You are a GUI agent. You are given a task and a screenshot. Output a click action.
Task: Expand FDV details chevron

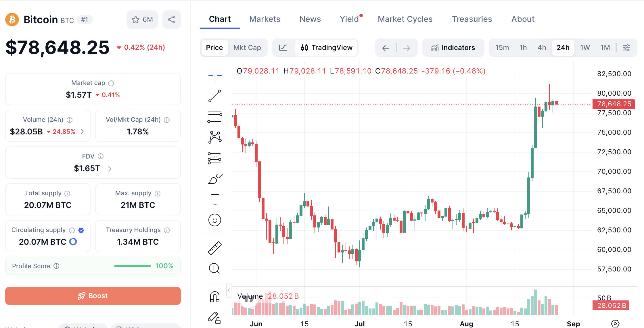[x=110, y=169]
